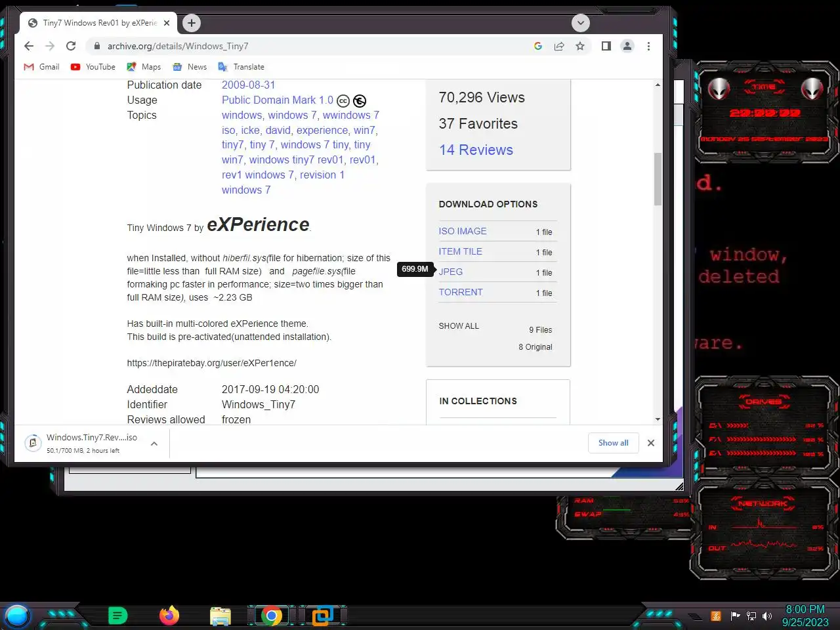Click the TIME gadget clock display
This screenshot has width=840, height=630.
click(765, 113)
